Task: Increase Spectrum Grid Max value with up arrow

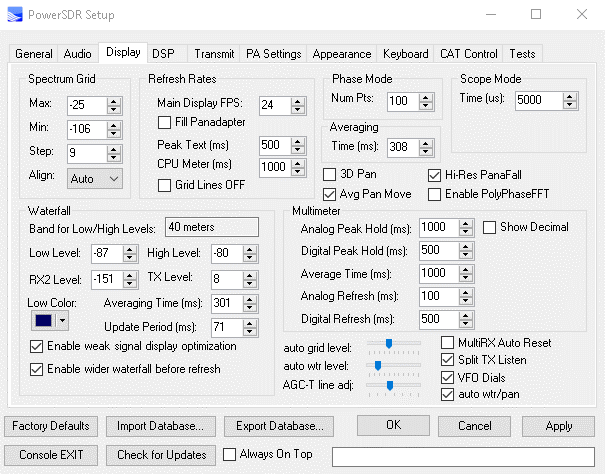Action: coord(114,102)
